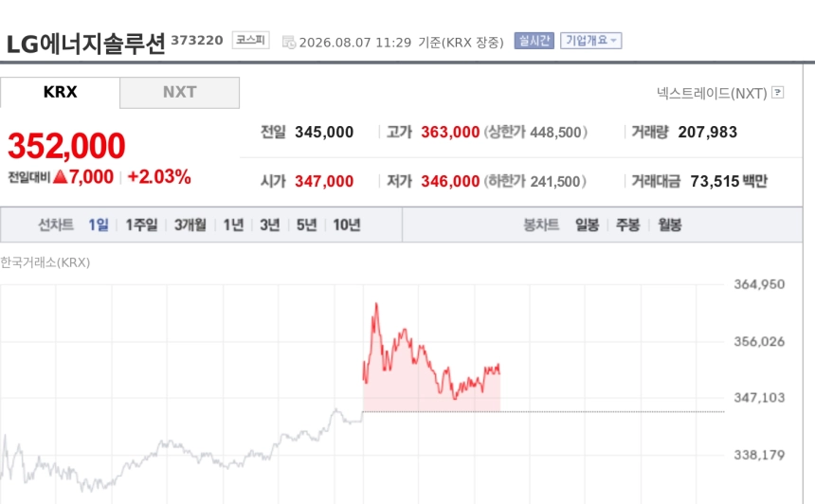The width and height of the screenshot is (815, 504).
Task: Switch chart to 3개월 period
Action: click(x=190, y=225)
